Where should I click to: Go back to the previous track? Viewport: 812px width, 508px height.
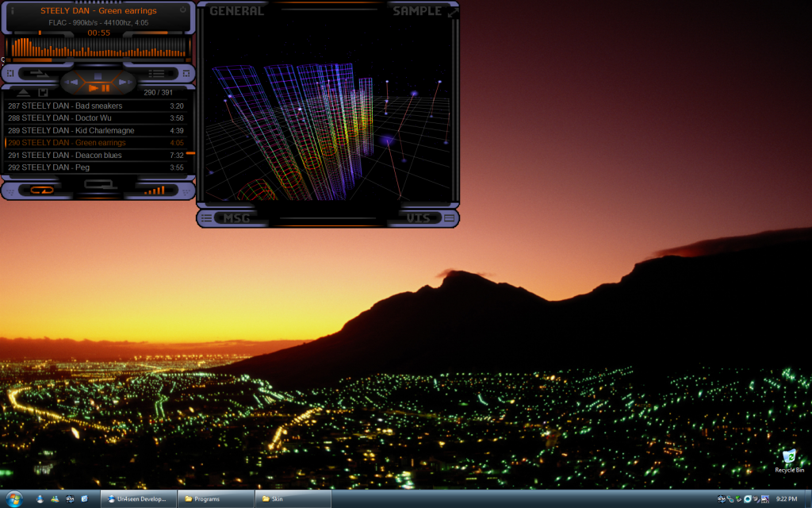click(74, 81)
